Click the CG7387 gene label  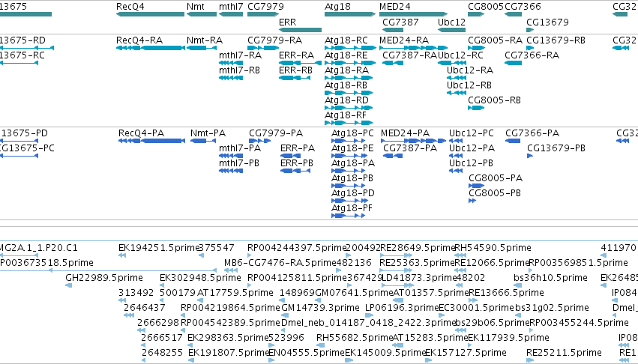(400, 22)
